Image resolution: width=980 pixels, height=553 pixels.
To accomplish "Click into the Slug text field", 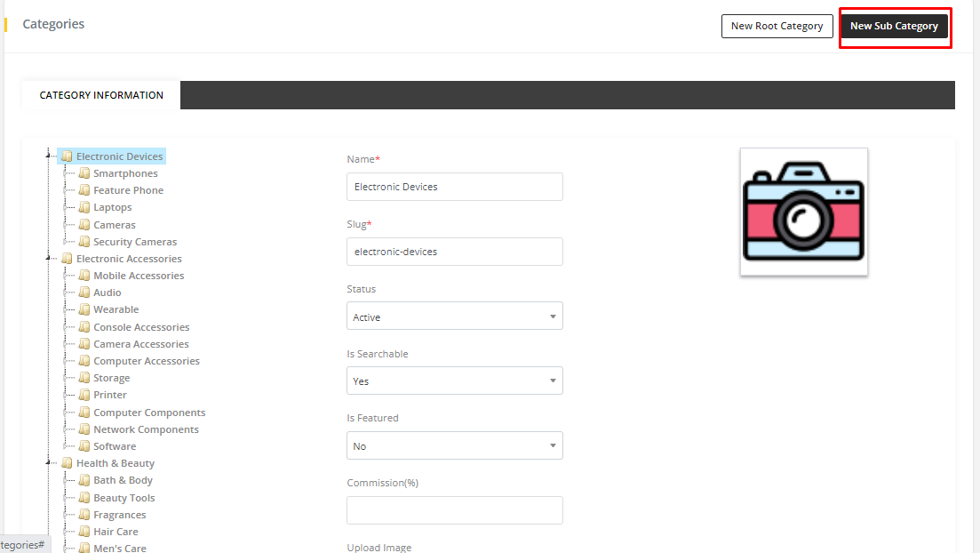I will (x=454, y=252).
